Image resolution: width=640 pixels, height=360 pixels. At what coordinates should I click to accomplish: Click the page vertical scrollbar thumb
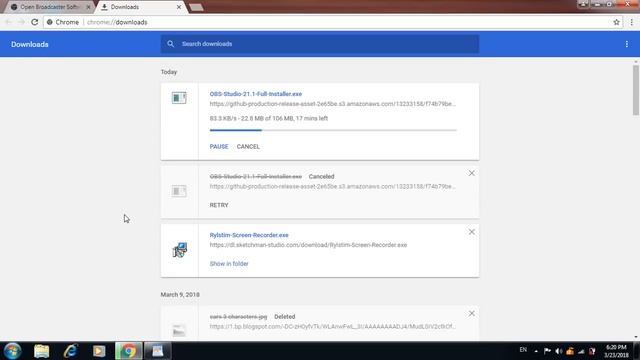click(x=636, y=90)
